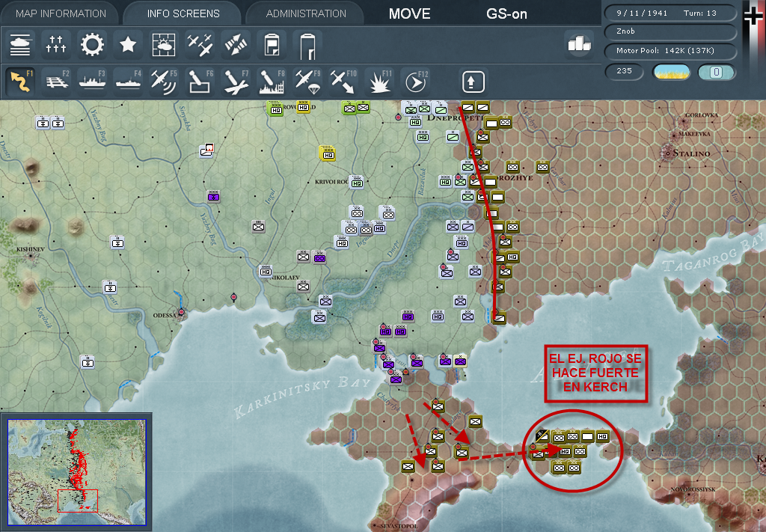Viewport: 766px width, 532px height.
Task: Click the F11 explosion icon
Action: tap(379, 81)
